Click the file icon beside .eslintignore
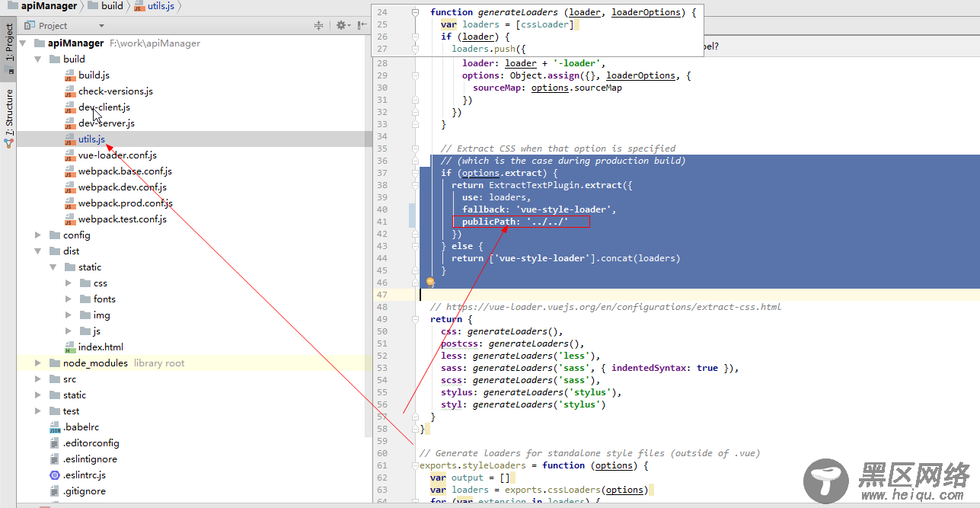 [54, 459]
